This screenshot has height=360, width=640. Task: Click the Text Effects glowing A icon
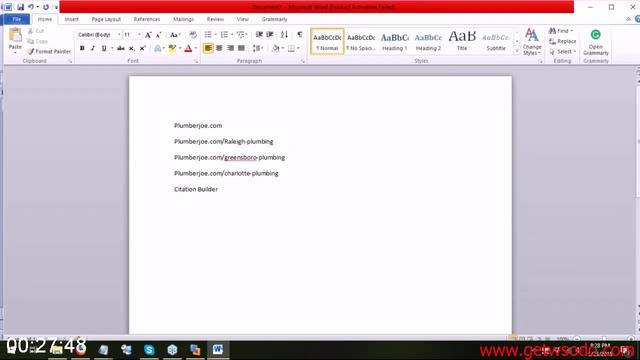(x=158, y=49)
